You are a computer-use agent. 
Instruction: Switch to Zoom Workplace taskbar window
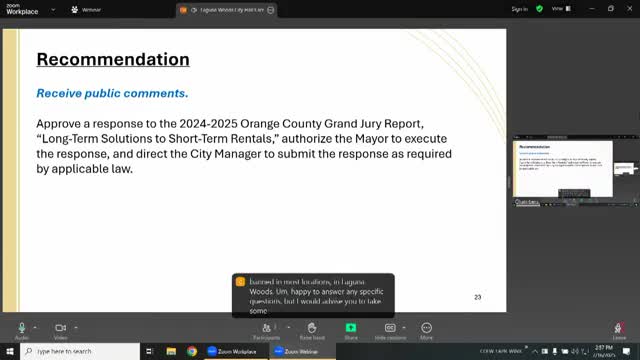[236, 351]
